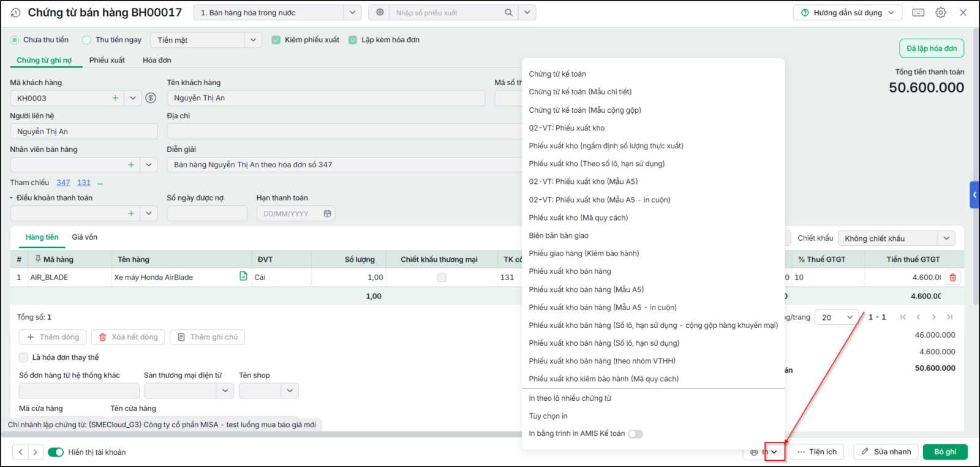Image resolution: width=980 pixels, height=467 pixels.
Task: Open the settings gear in the header
Action: coord(941,12)
